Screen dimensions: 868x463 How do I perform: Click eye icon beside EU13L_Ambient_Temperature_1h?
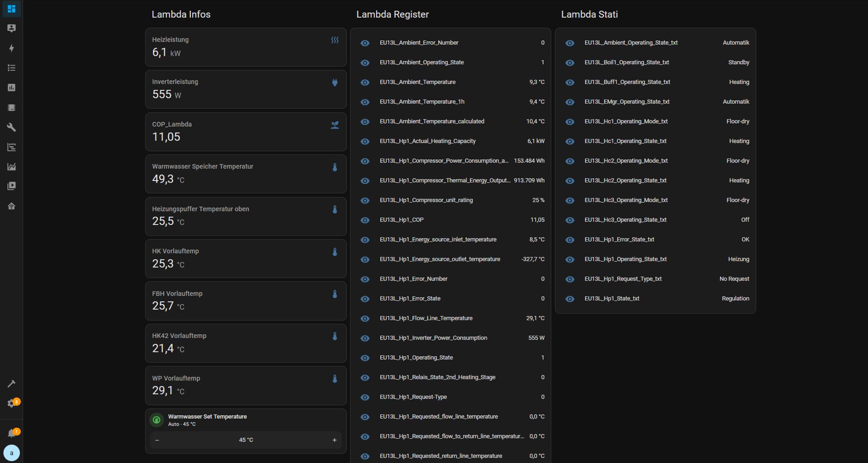(x=365, y=102)
